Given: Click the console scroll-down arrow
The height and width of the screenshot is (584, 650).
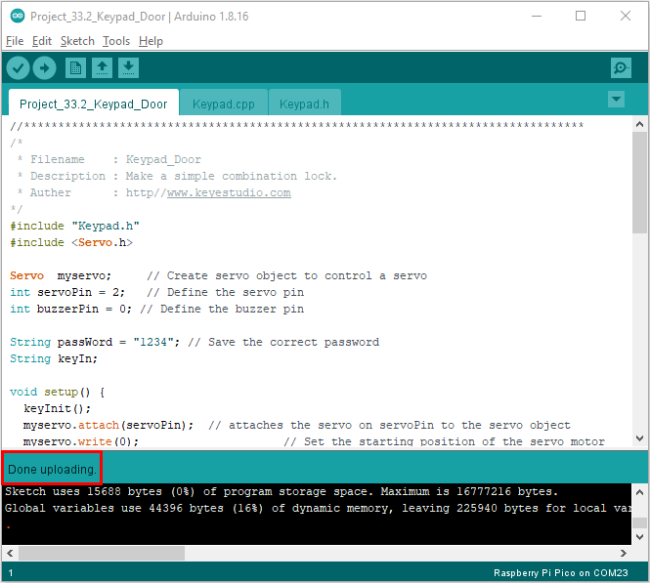Looking at the screenshot, I should tap(640, 537).
